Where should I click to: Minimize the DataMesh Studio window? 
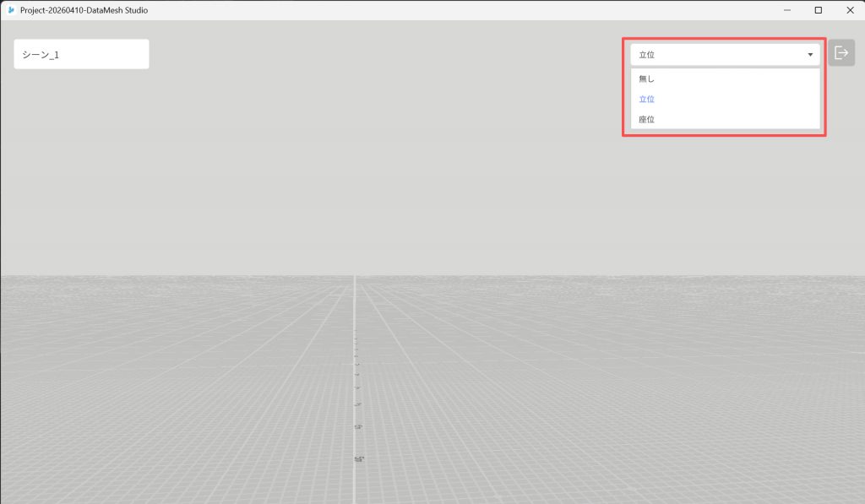pos(787,10)
